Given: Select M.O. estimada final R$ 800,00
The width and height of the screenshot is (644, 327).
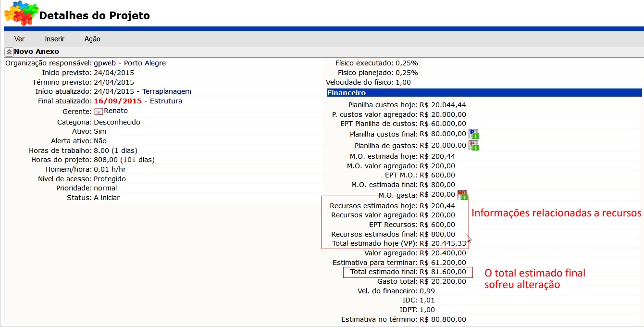Looking at the screenshot, I should (437, 185).
